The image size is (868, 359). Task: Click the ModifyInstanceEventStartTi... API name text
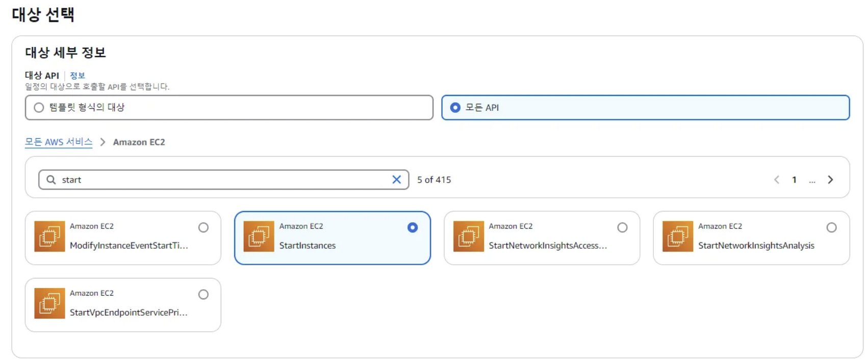[129, 245]
